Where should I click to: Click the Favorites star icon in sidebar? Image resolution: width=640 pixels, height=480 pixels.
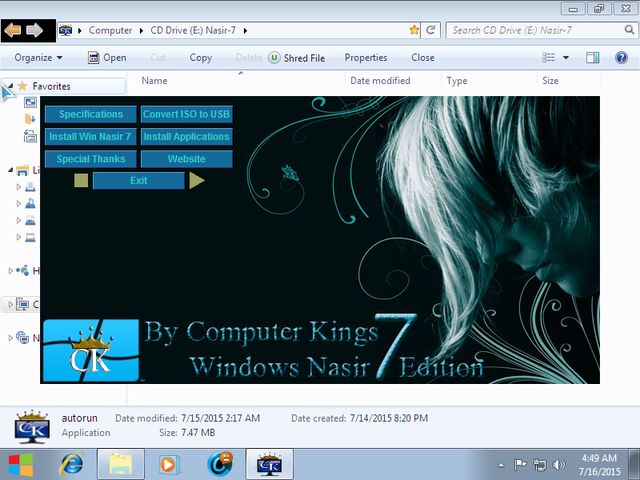(23, 86)
